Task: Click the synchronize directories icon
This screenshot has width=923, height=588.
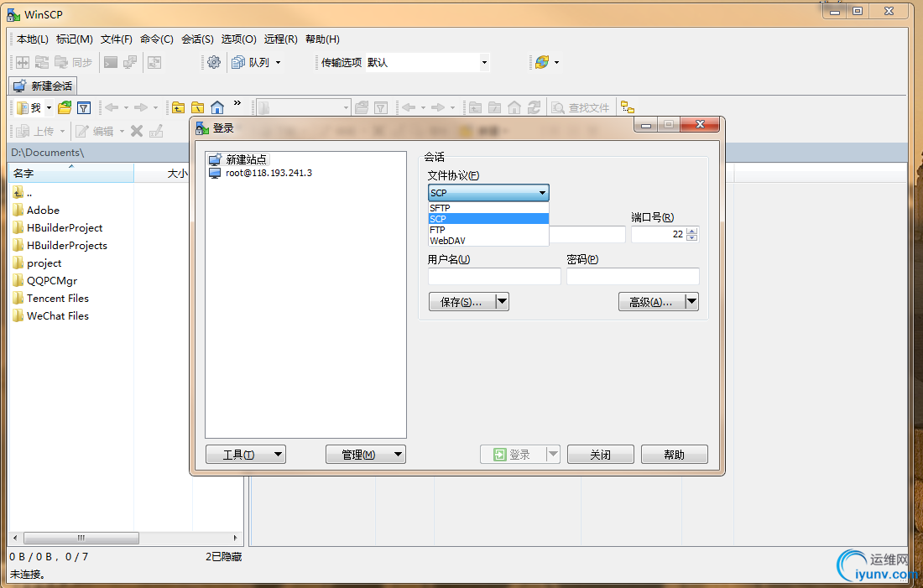Action: pos(42,62)
